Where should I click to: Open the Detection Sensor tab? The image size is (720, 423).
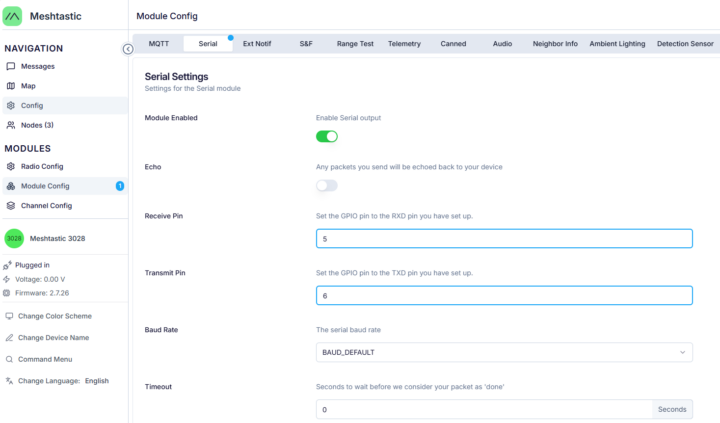click(685, 44)
